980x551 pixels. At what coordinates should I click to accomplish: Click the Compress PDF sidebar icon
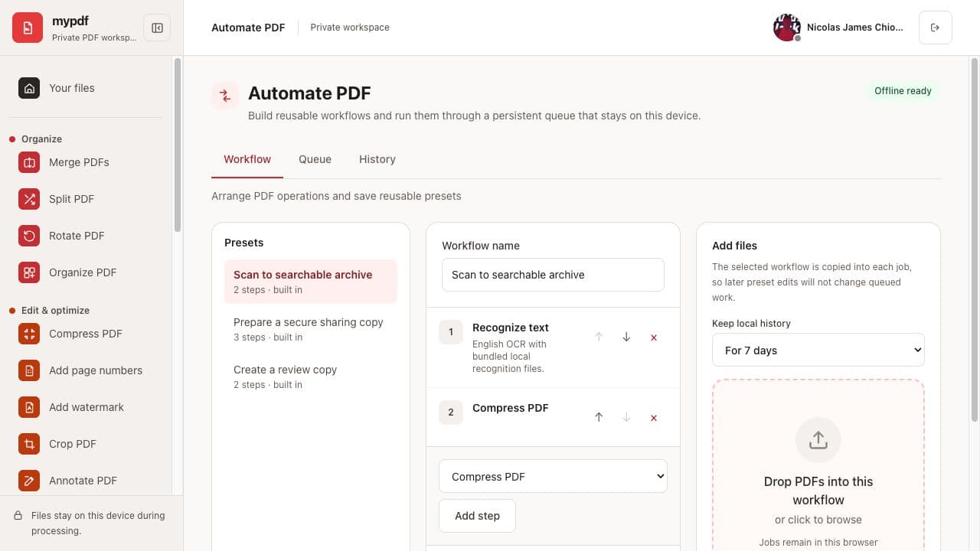coord(29,334)
